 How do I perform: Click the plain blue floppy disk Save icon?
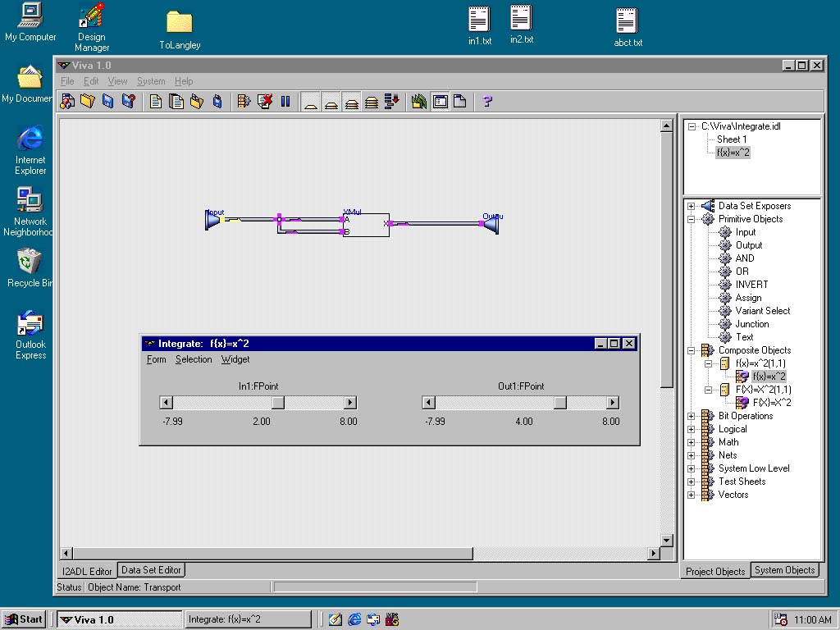tap(108, 102)
